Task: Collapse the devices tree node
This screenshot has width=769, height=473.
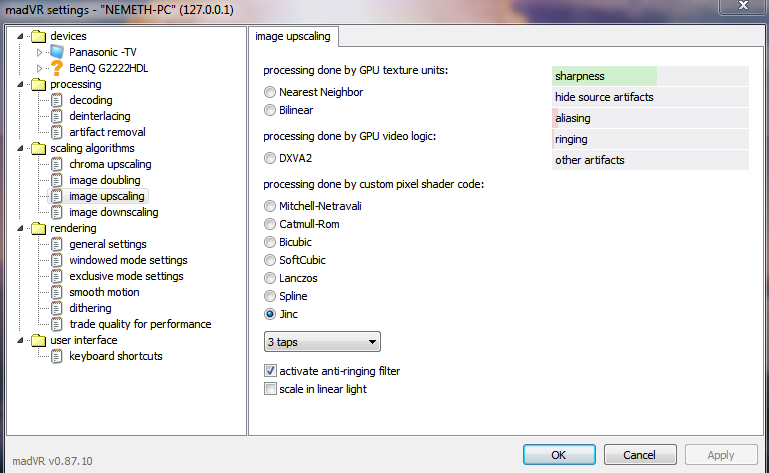Action: [x=20, y=36]
